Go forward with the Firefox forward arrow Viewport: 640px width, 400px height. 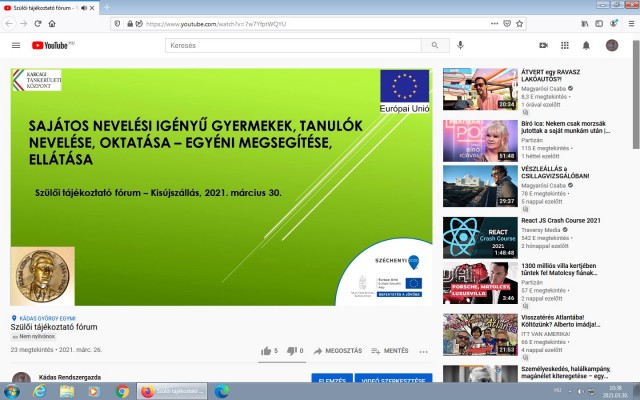(x=24, y=24)
